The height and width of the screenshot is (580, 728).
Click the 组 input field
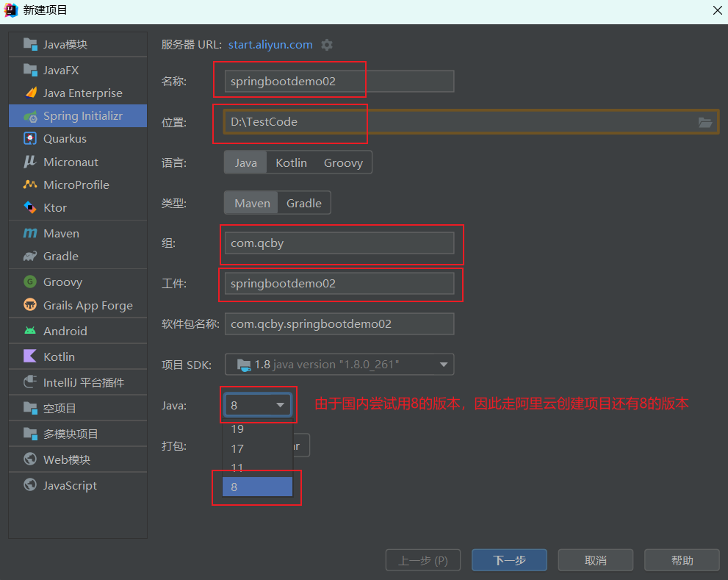coord(339,243)
